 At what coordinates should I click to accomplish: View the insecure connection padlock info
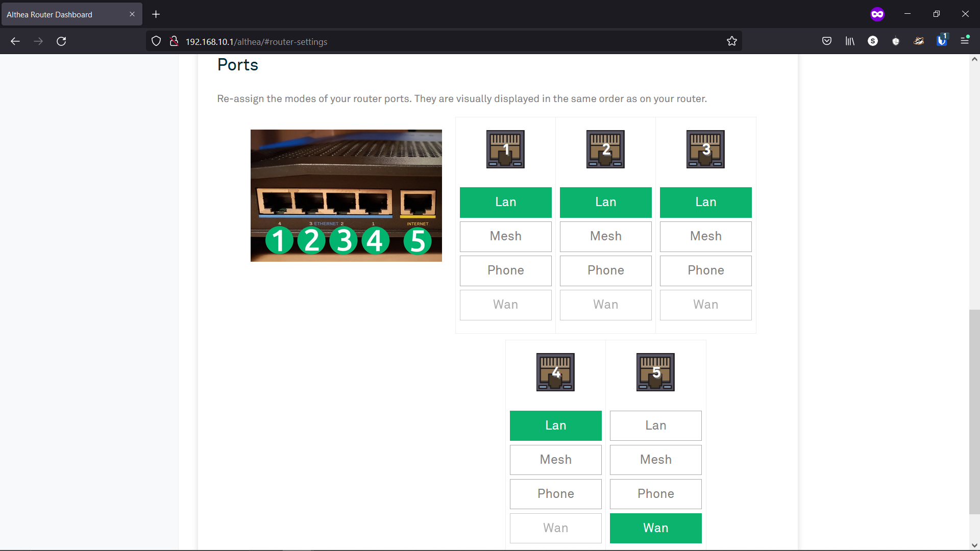pyautogui.click(x=174, y=41)
